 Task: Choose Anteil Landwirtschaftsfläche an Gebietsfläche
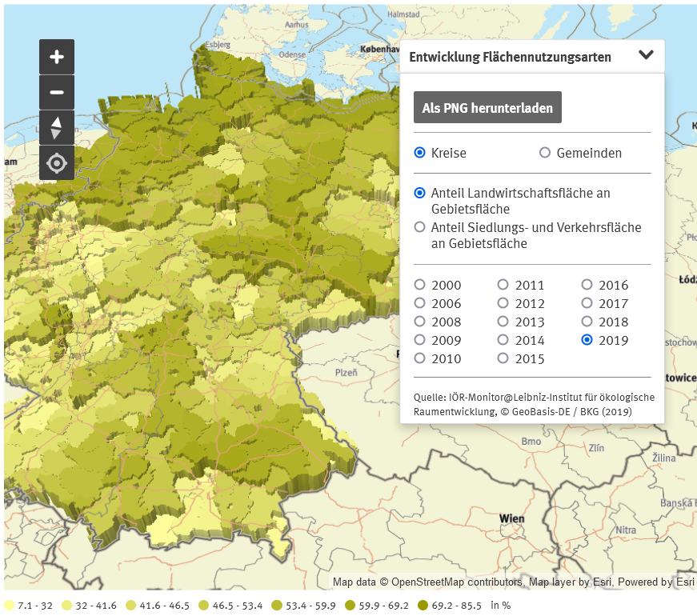click(x=420, y=193)
